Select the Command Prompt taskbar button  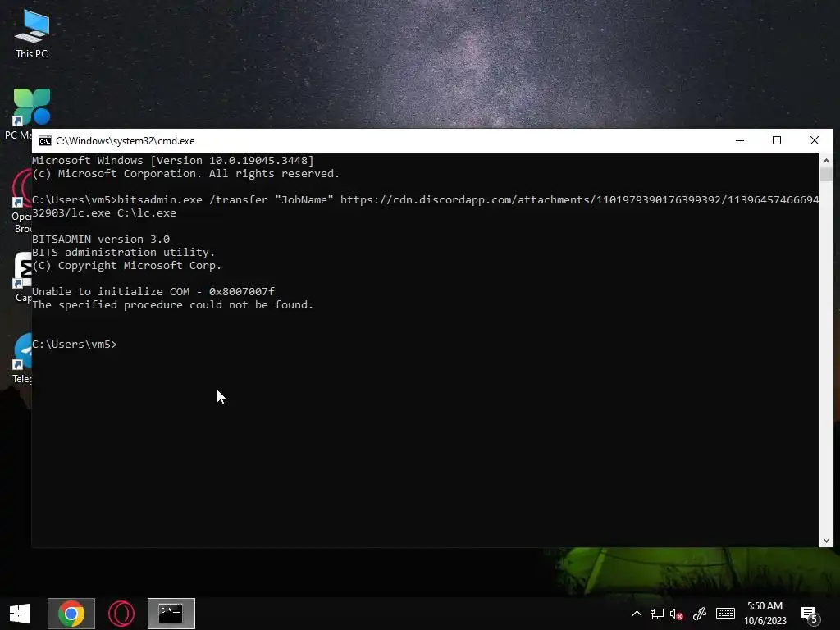click(171, 614)
